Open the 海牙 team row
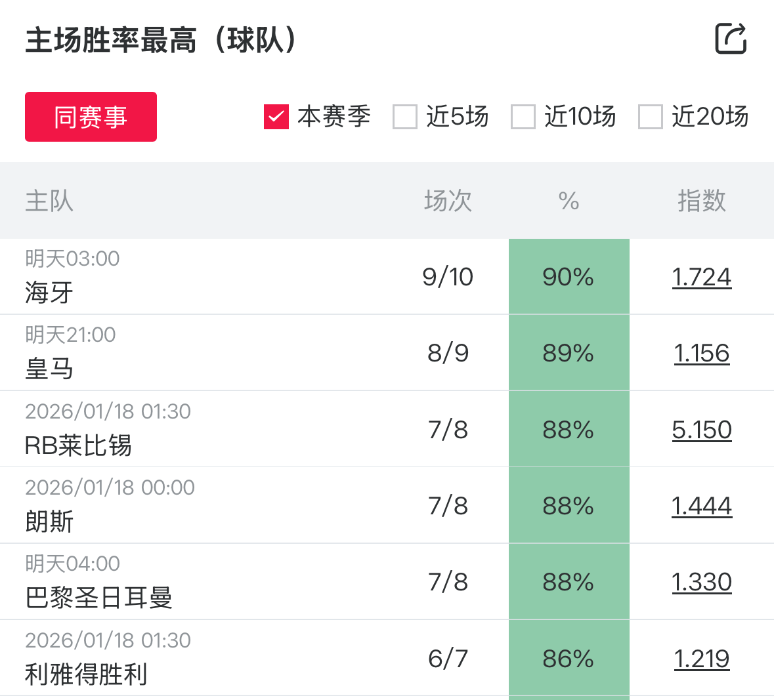 click(x=49, y=293)
